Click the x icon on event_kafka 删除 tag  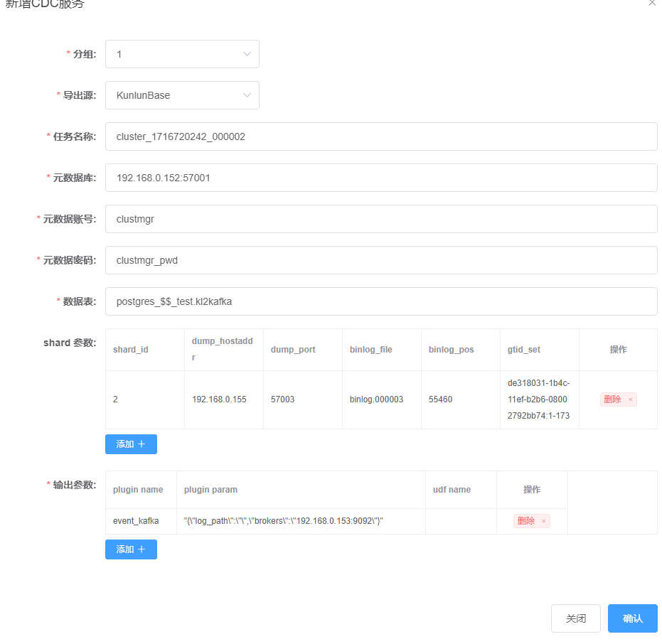coord(544,521)
